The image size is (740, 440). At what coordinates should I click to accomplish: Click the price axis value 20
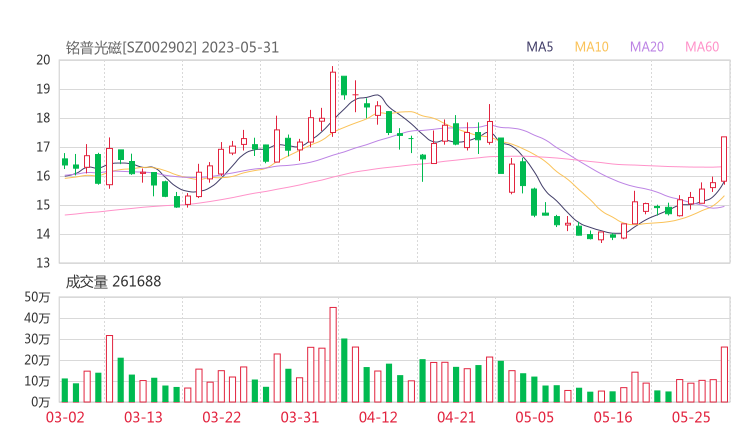coord(43,60)
